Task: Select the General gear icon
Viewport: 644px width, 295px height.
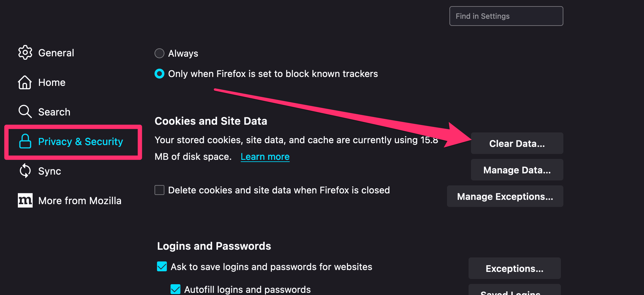Action: pyautogui.click(x=25, y=52)
